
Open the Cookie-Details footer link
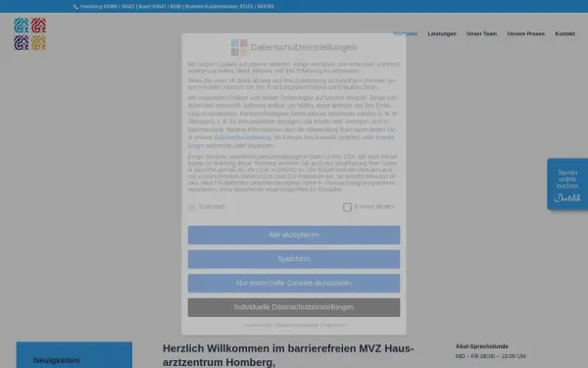(x=257, y=325)
